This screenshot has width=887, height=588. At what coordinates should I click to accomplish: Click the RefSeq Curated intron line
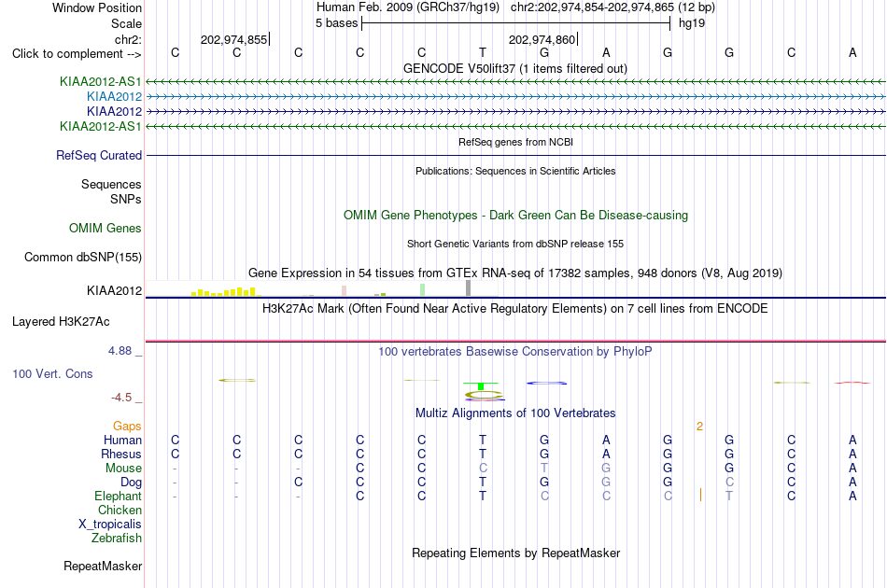pos(515,156)
